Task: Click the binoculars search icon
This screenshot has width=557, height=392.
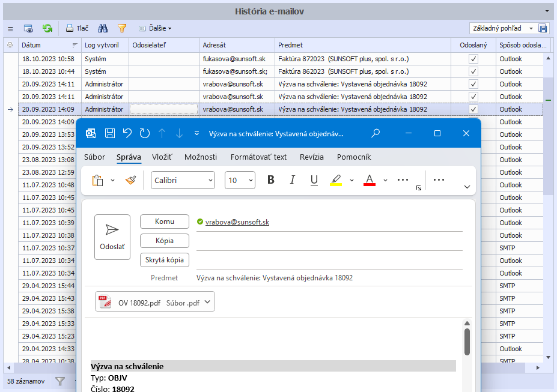Action: pos(103,28)
